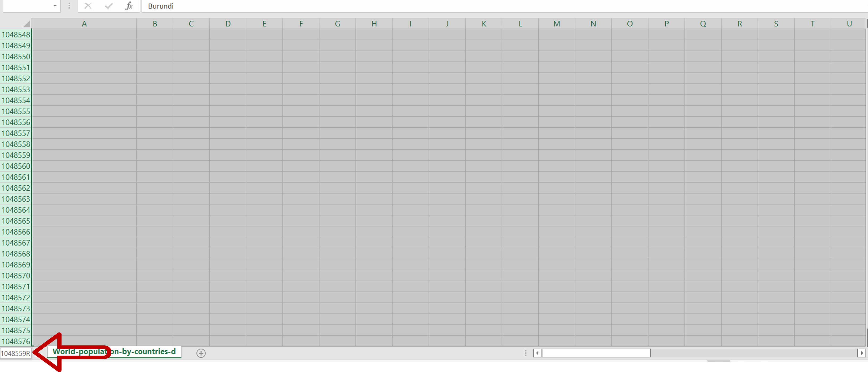Select column U by its header
The image size is (868, 372).
(849, 23)
